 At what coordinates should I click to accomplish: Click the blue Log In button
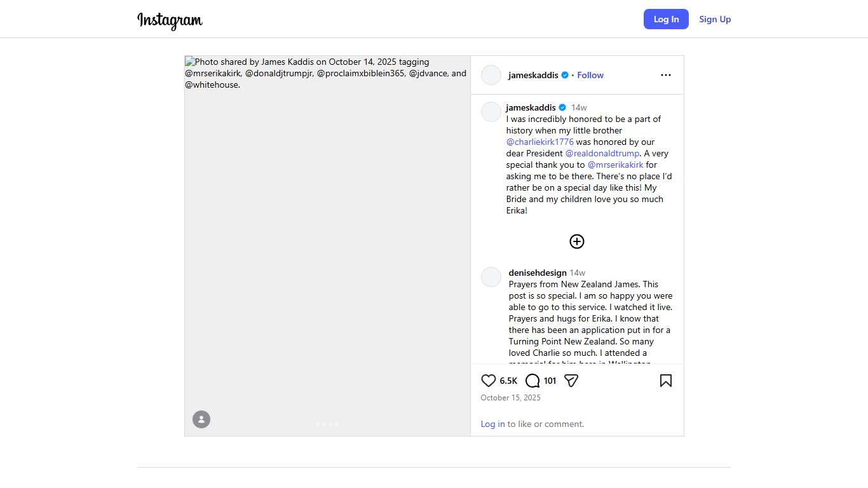(666, 19)
